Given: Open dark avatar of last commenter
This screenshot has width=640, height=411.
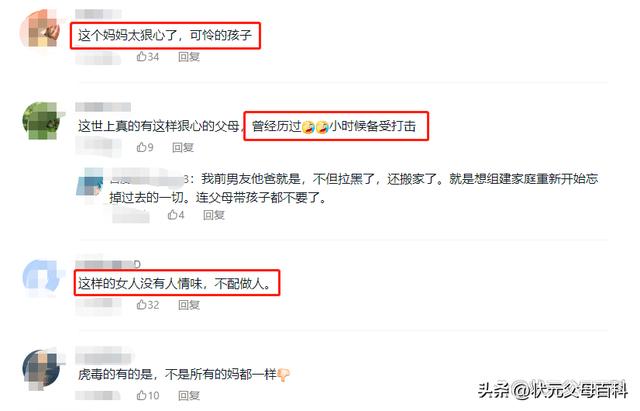Looking at the screenshot, I should pyautogui.click(x=42, y=370).
